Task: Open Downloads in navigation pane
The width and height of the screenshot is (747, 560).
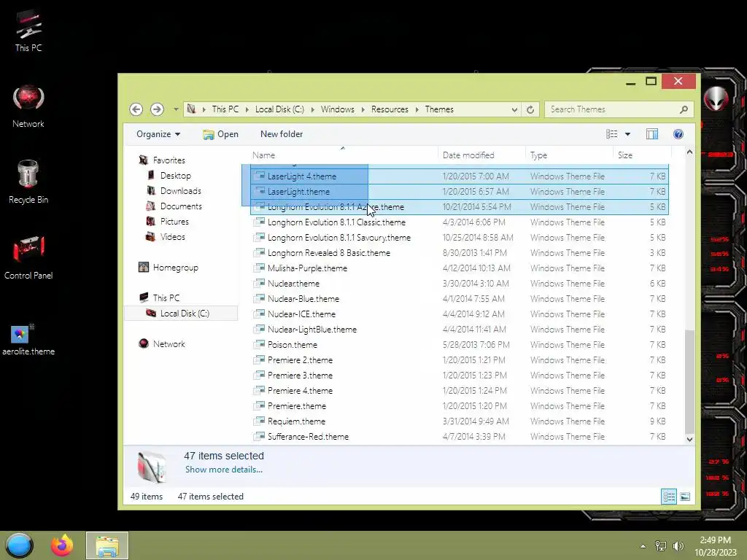Action: (x=174, y=191)
